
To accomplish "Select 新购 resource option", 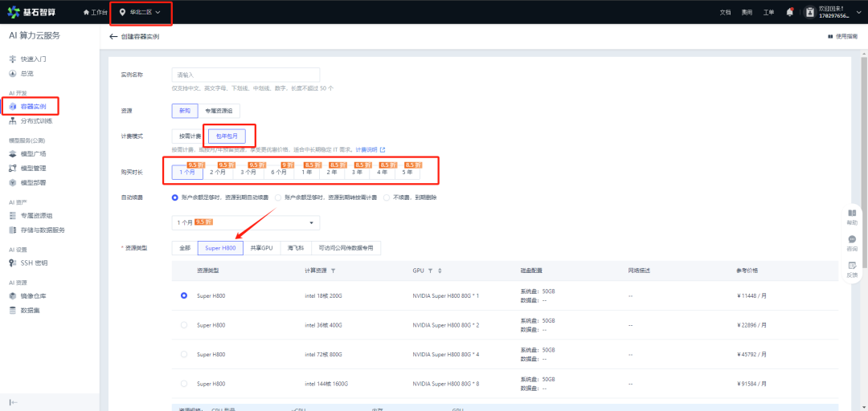I will point(185,111).
